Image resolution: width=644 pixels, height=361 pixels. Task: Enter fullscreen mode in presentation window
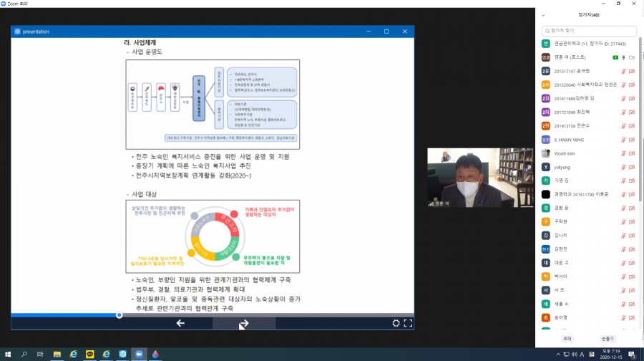tap(408, 323)
